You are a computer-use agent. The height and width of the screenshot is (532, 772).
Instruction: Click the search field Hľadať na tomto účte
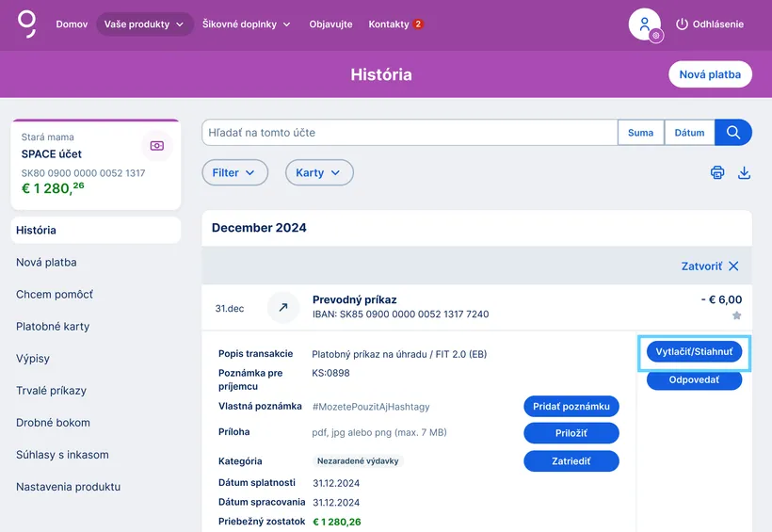[x=410, y=133]
